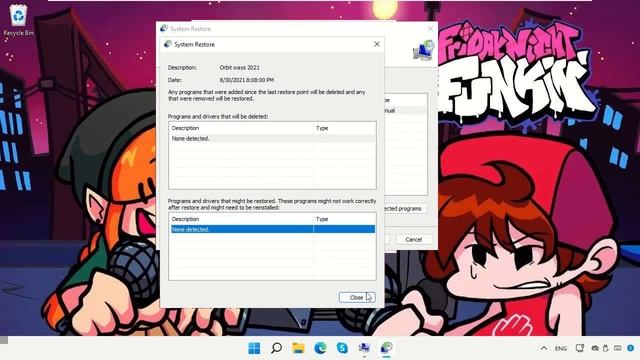Open the Recycle Bin desktop icon
640x360 pixels.
click(18, 20)
